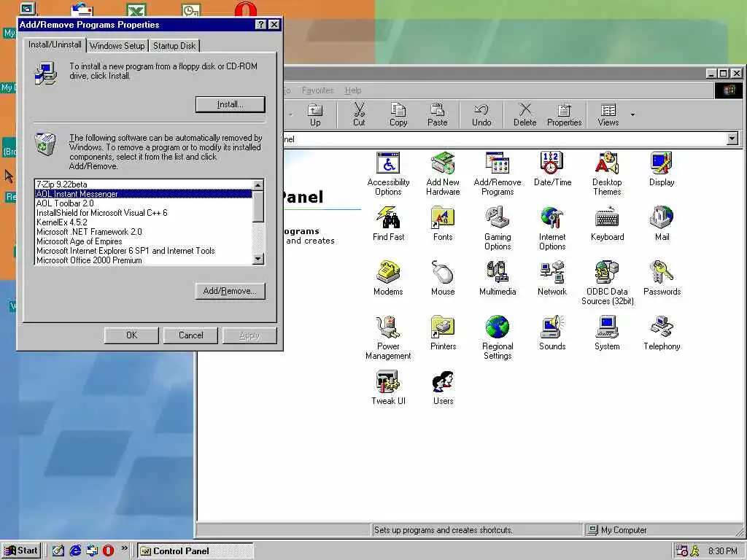The image size is (747, 560).
Task: Open the Find Fast icon
Action: pos(388,224)
